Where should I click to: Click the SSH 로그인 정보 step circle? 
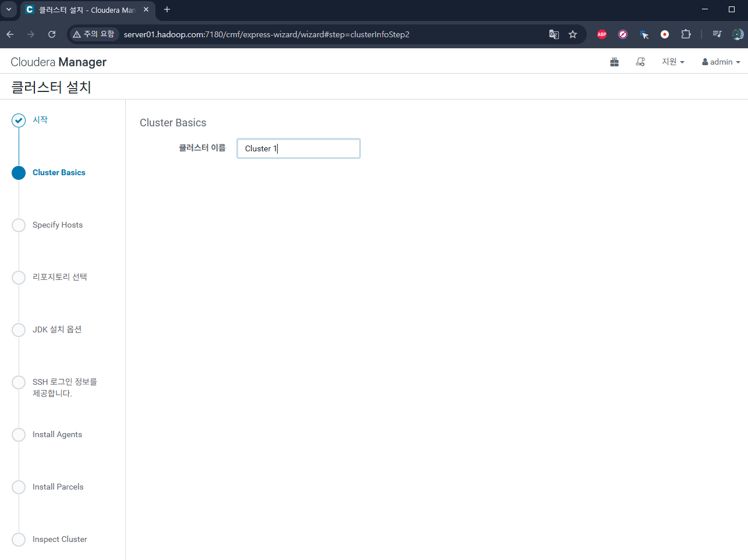pyautogui.click(x=19, y=382)
